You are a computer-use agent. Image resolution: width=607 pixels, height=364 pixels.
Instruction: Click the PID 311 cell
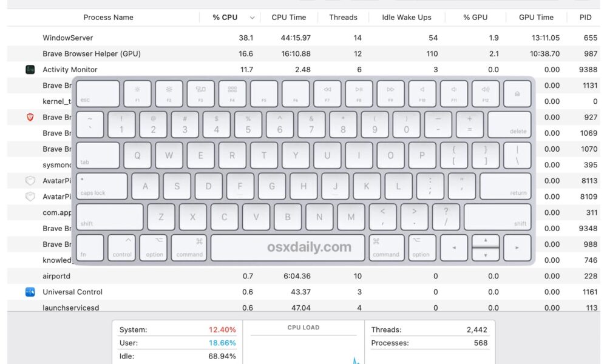click(591, 212)
